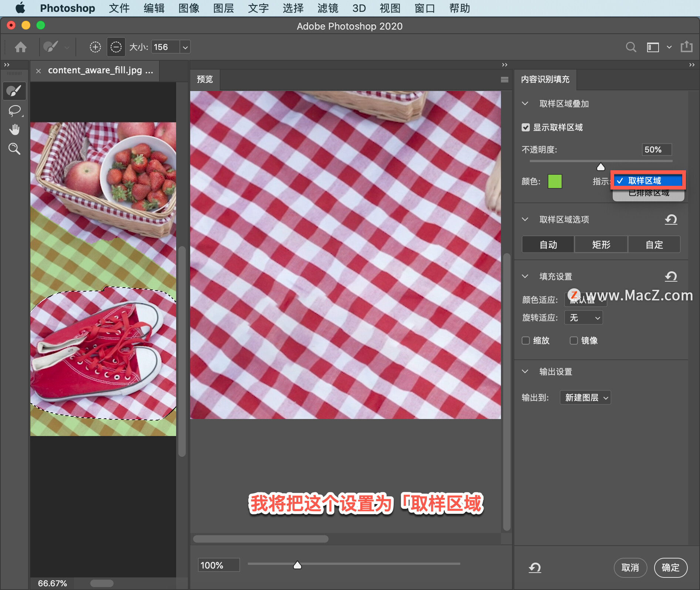Switch brush to subtract mode with the minus icon

116,47
